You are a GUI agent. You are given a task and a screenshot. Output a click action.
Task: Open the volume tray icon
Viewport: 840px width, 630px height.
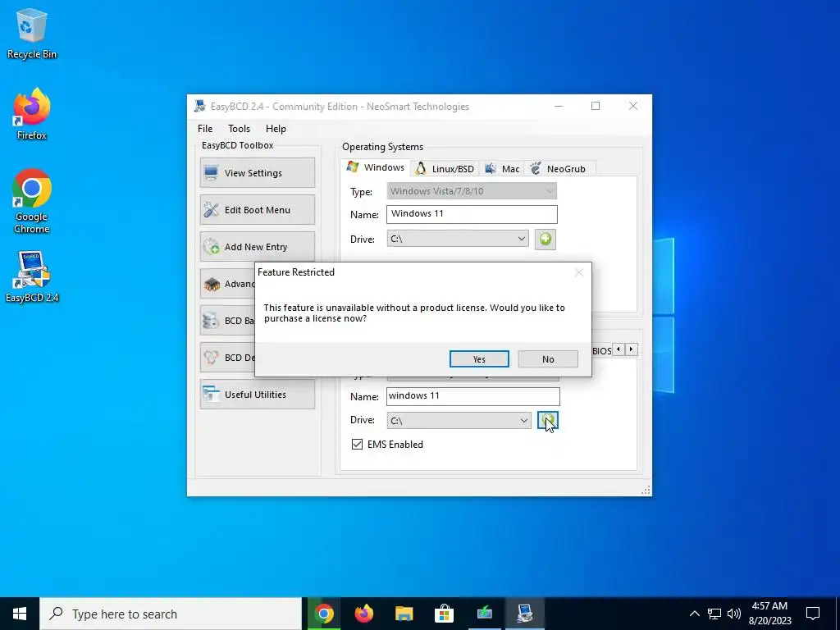pyautogui.click(x=734, y=614)
